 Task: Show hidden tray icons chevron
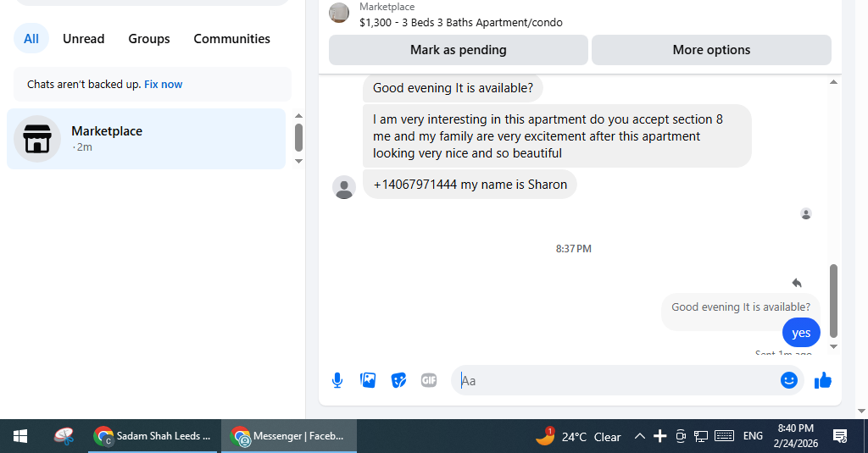click(x=639, y=436)
